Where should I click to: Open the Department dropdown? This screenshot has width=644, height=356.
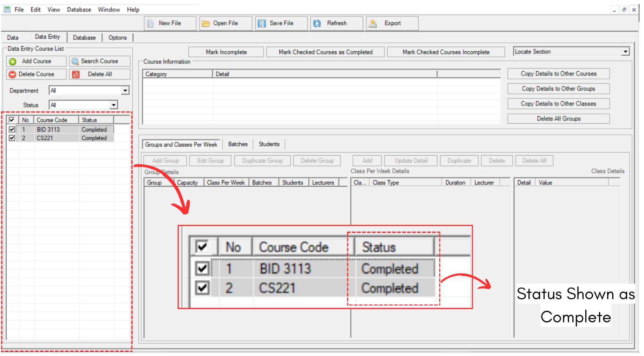coord(125,91)
